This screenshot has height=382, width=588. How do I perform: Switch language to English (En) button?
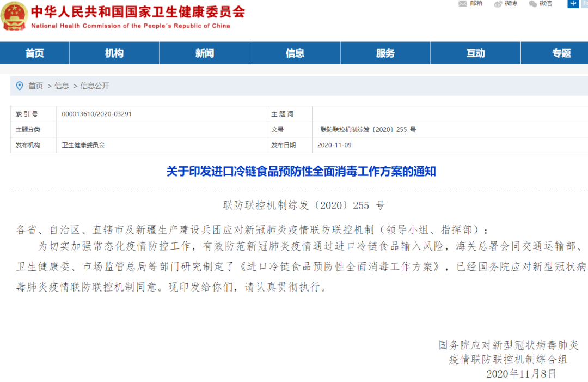click(x=584, y=3)
